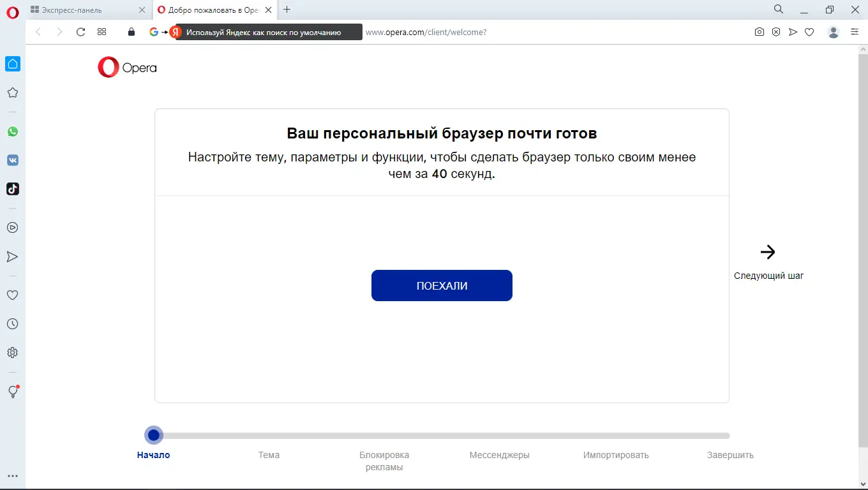Open Speed Dial with the home sidebar icon
868x490 pixels.
point(13,64)
